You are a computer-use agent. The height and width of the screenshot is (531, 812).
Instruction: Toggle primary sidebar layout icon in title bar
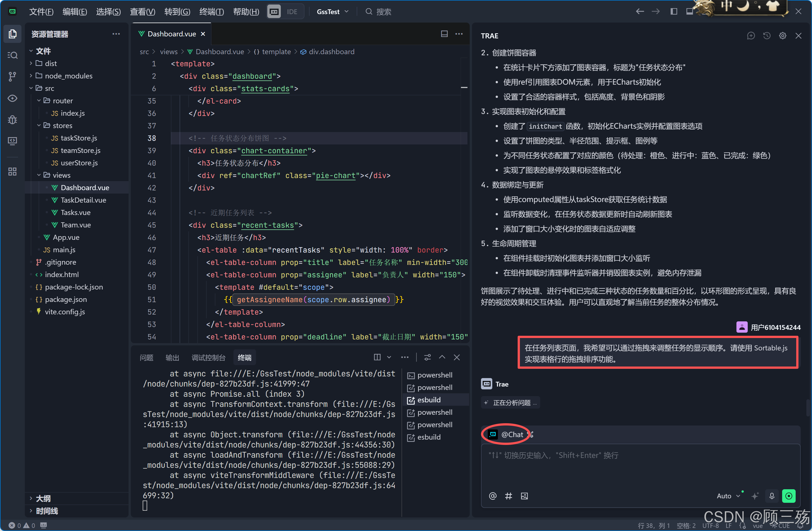[x=674, y=12]
